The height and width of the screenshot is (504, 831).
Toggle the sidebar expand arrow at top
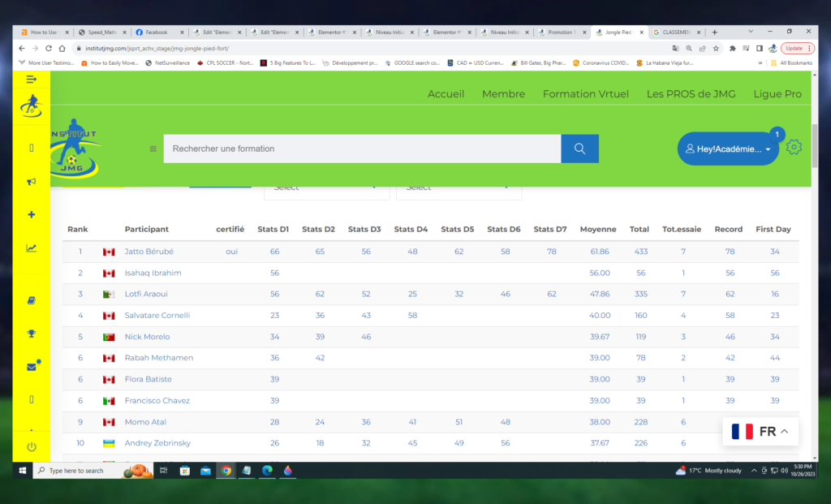[x=31, y=79]
